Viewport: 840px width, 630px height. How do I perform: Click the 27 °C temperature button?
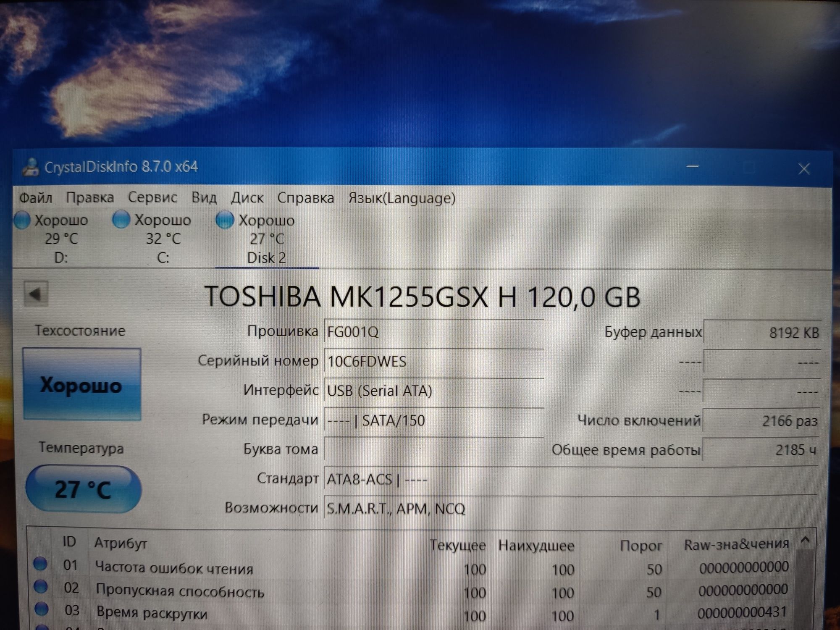point(83,489)
